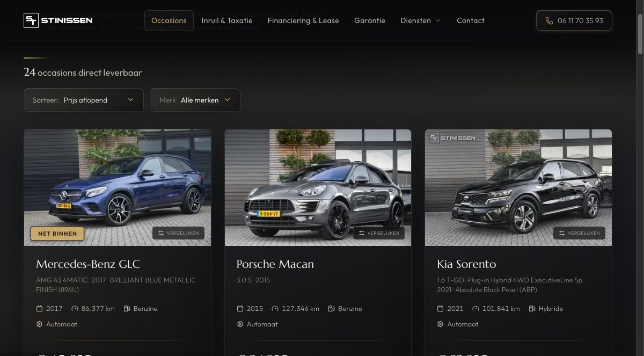Click the '3.0 S · 2015' subtitle

click(x=253, y=280)
